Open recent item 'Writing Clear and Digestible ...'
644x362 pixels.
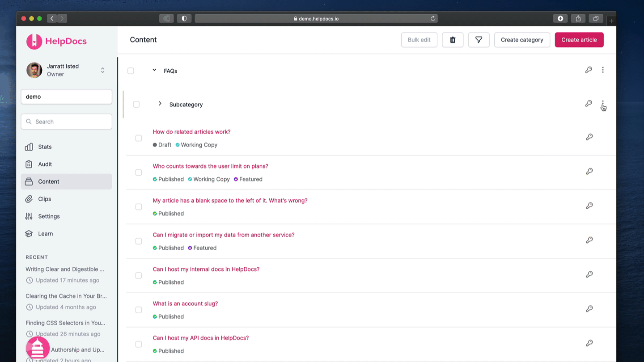[65, 269]
